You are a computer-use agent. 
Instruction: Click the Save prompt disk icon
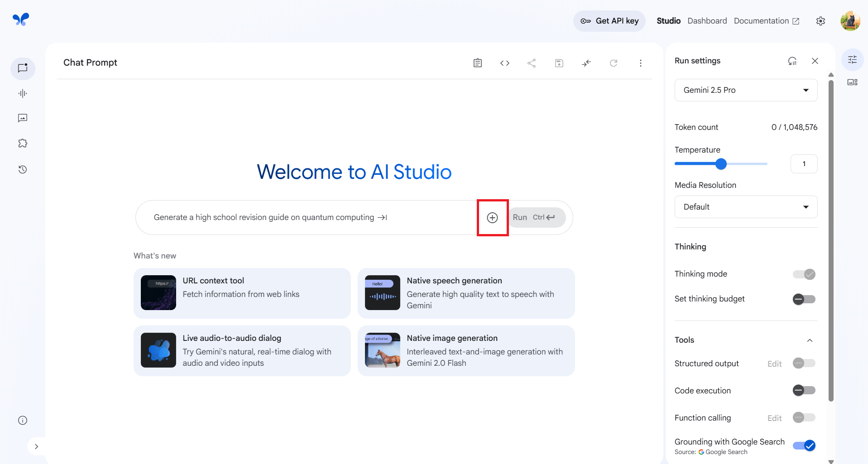pos(559,63)
